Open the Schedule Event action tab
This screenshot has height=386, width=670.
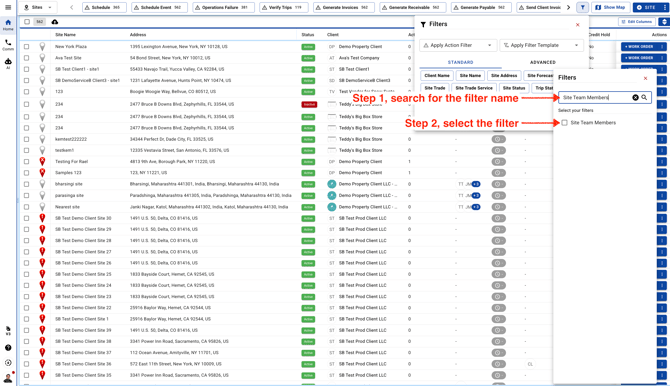(x=158, y=7)
